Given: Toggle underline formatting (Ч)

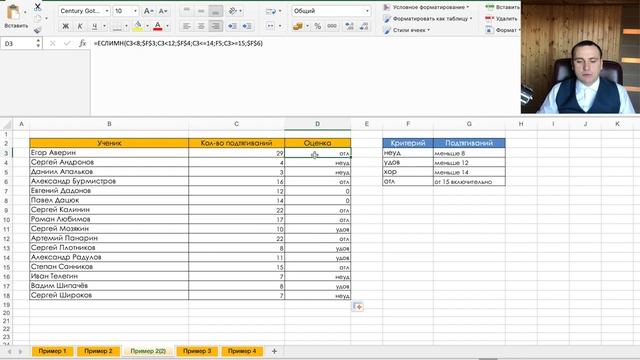Looking at the screenshot, I should tap(94, 26).
